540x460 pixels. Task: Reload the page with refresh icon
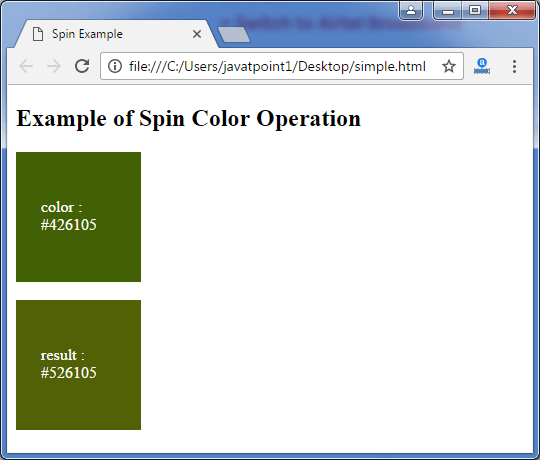click(82, 66)
